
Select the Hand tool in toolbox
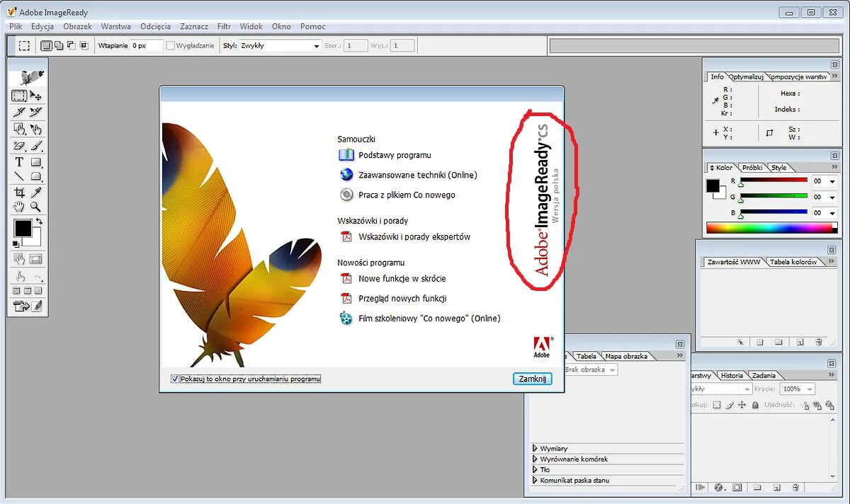(x=19, y=207)
